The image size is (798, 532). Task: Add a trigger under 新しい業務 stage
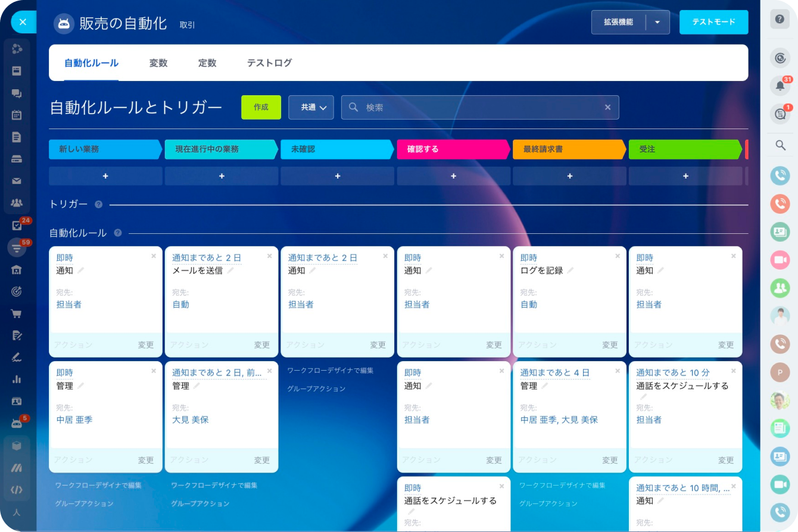(x=105, y=176)
